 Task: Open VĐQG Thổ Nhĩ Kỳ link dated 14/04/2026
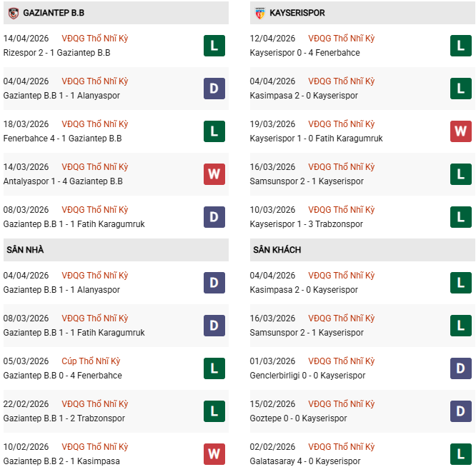(x=95, y=39)
